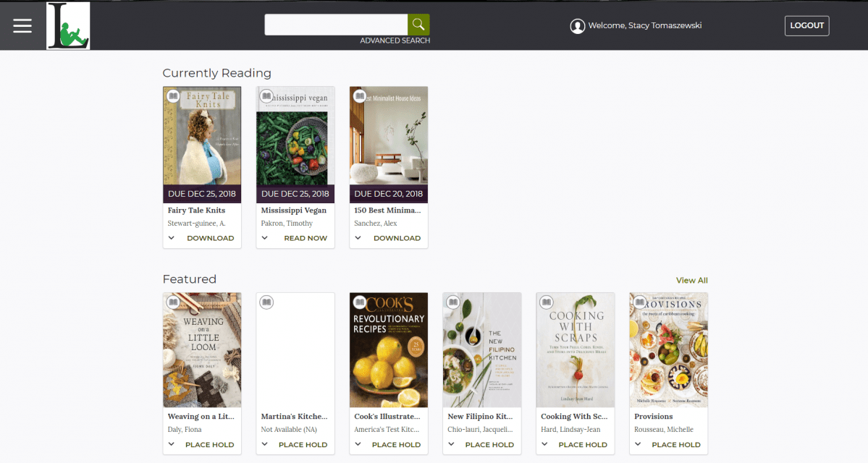868x463 pixels.
Task: Click View All featured titles
Action: [691, 281]
